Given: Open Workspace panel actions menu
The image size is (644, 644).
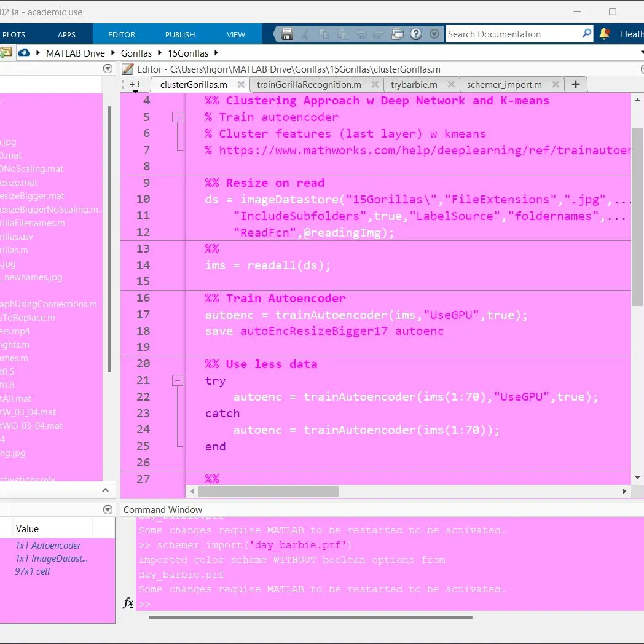Looking at the screenshot, I should tap(108, 509).
